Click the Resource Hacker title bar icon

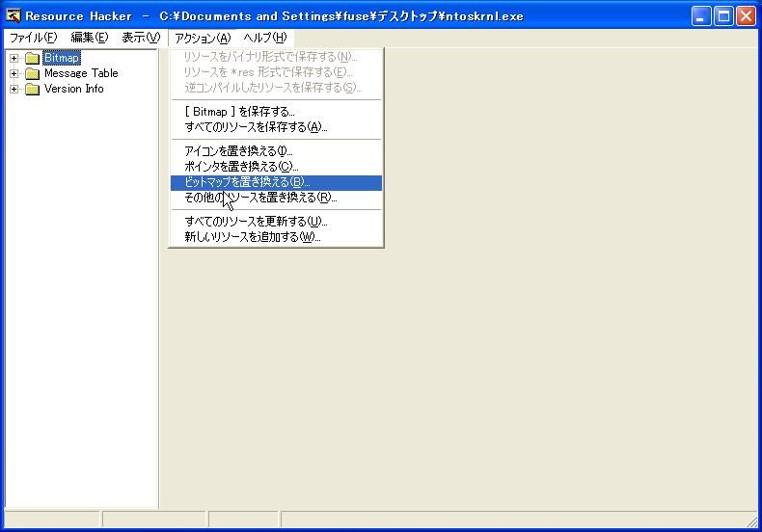coord(14,16)
